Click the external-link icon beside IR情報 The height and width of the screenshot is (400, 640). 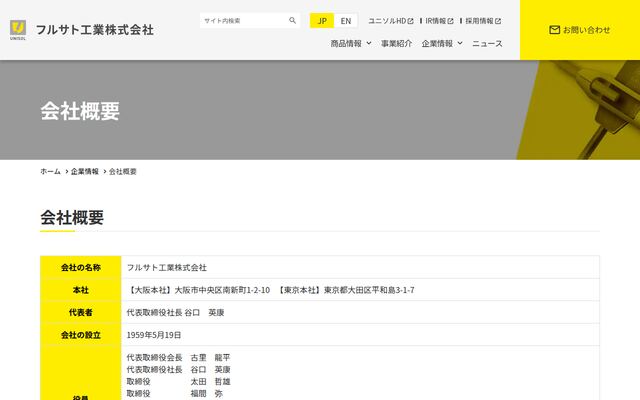(x=450, y=21)
